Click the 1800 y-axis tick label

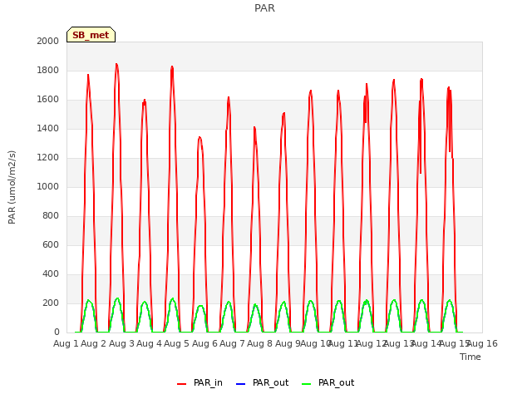click(48, 70)
